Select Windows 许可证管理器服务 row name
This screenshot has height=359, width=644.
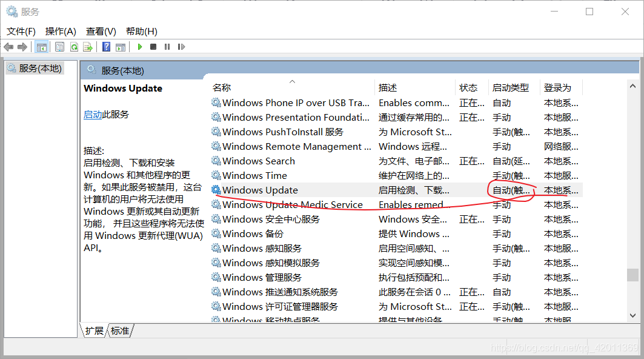[x=280, y=306]
